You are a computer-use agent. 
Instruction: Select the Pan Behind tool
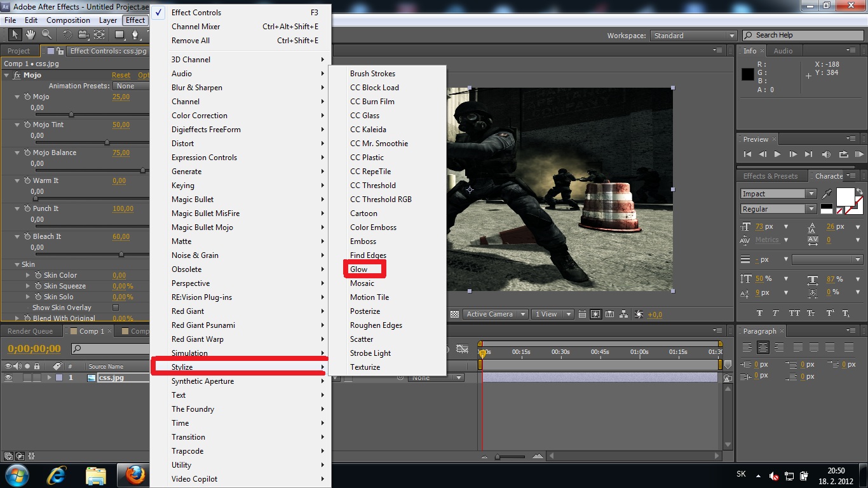pyautogui.click(x=99, y=34)
